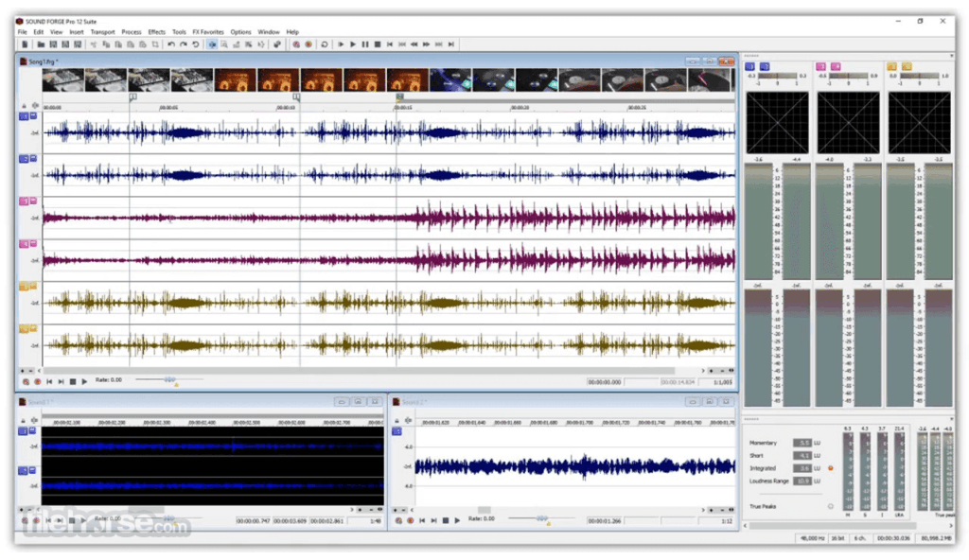
Task: Click the Momentary loudness value field
Action: (802, 443)
